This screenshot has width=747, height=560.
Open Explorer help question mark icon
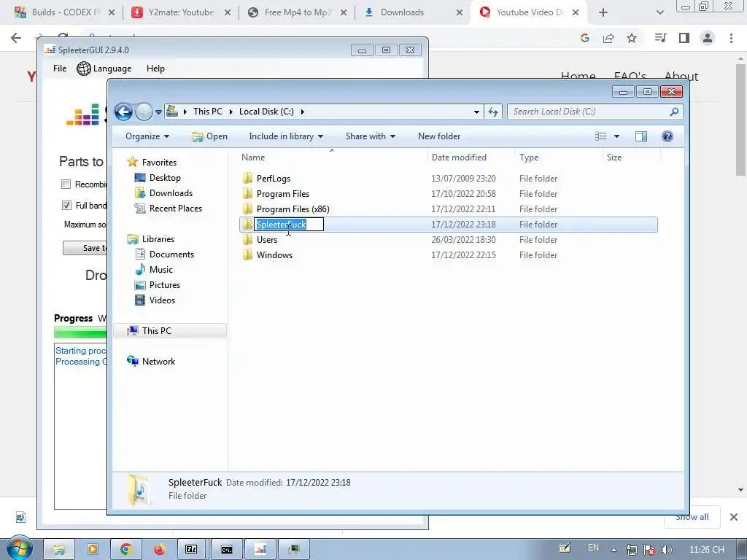(667, 136)
